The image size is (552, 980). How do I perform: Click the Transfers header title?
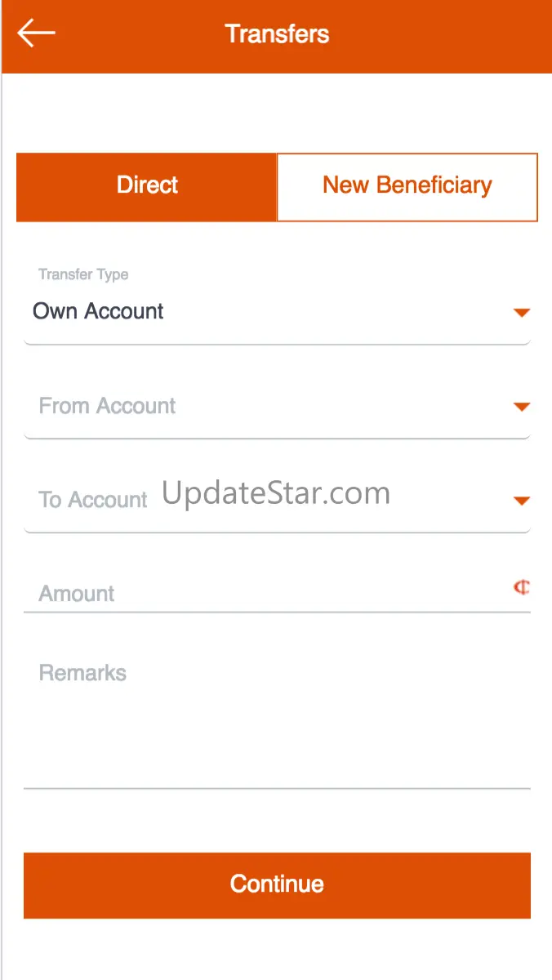pyautogui.click(x=277, y=33)
